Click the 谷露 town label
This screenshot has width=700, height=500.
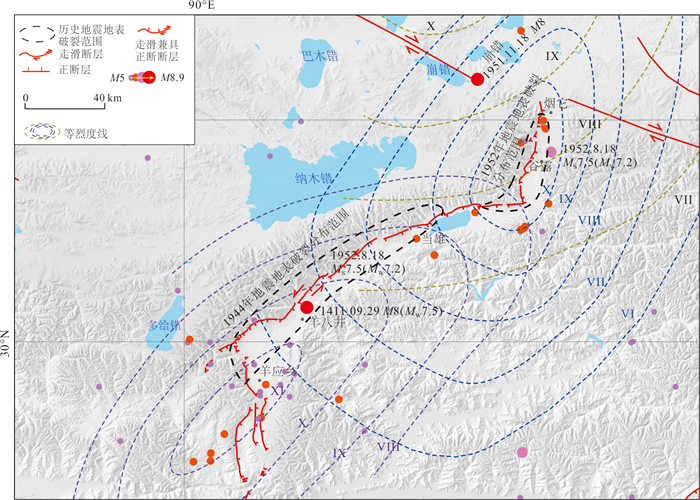tap(540, 166)
